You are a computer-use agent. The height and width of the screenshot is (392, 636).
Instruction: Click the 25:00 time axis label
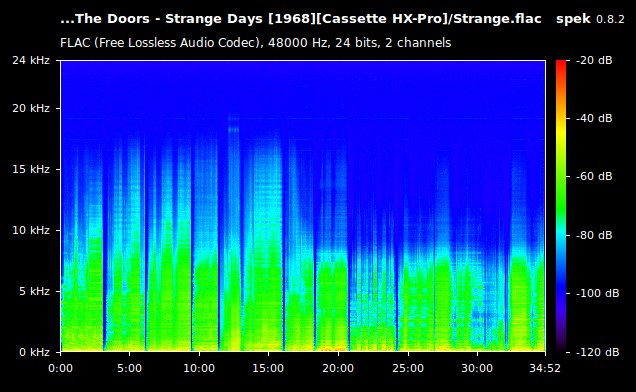click(408, 368)
